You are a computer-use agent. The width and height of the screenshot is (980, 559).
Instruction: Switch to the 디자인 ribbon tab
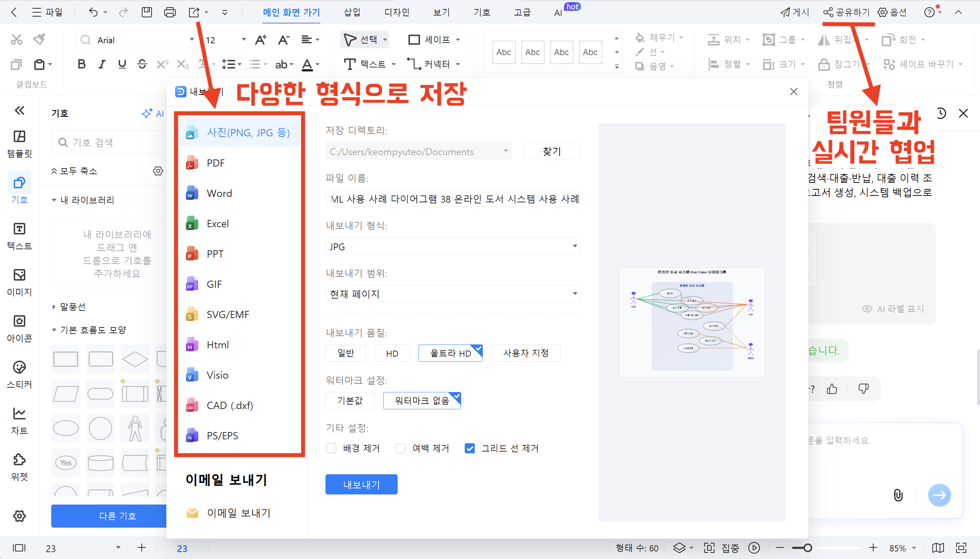click(397, 12)
